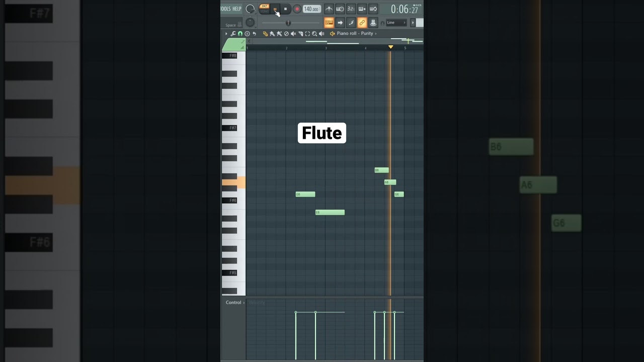Click the F#7 piano key
This screenshot has height=362, width=644.
229,128
